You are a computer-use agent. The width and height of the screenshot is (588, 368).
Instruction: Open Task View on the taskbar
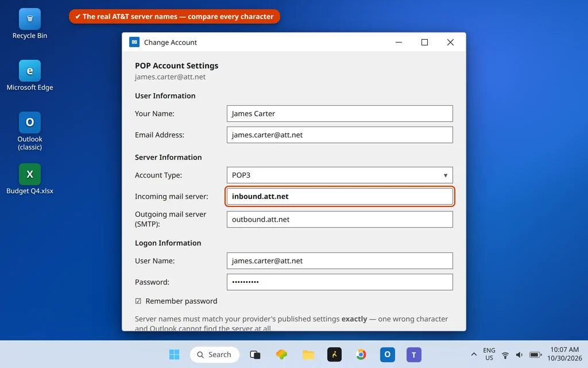tap(255, 354)
